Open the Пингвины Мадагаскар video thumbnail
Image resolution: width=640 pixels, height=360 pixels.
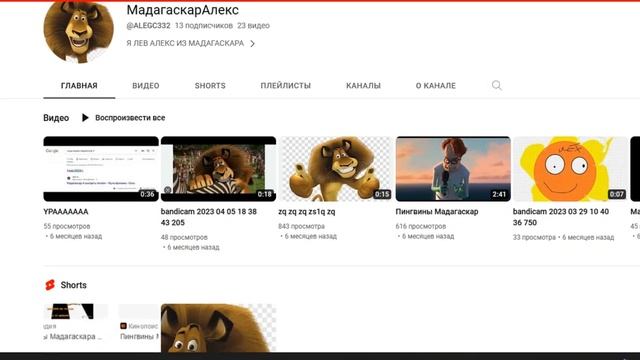coord(453,169)
